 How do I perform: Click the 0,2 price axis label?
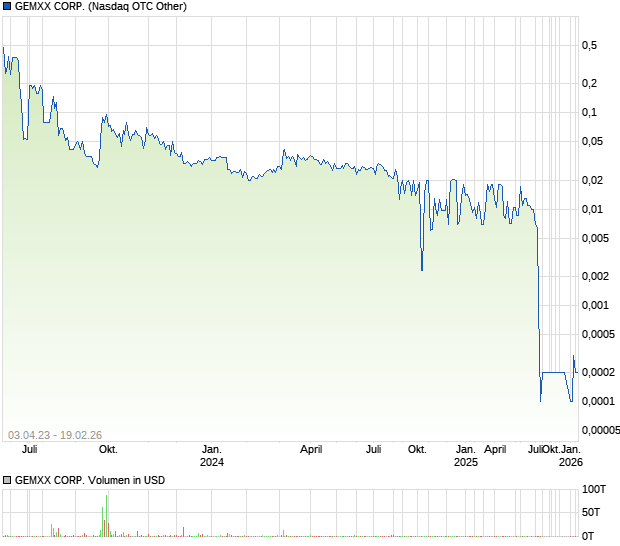[x=590, y=83]
